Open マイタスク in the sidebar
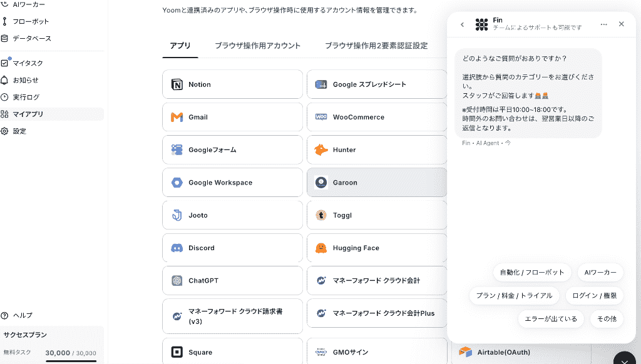 pyautogui.click(x=28, y=63)
